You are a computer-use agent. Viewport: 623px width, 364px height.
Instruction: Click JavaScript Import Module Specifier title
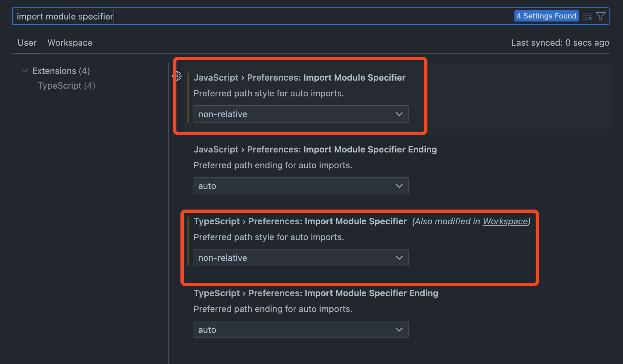(299, 78)
